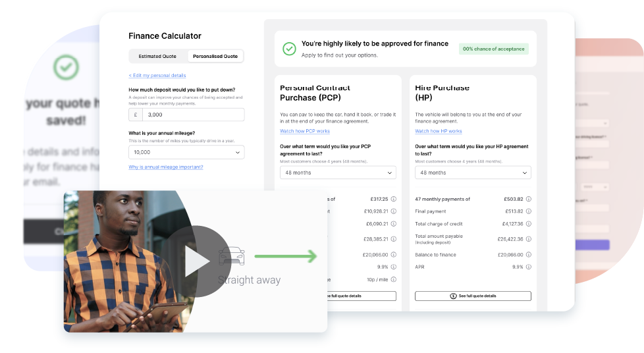Click the Personal Contract Purchase (PCP) heading
644x353 pixels.
315,93
